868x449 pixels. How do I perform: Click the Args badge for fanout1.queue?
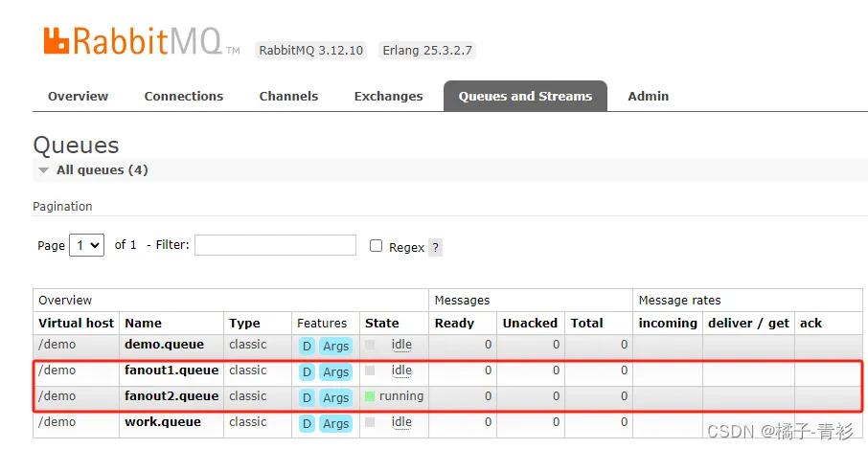[x=335, y=372]
